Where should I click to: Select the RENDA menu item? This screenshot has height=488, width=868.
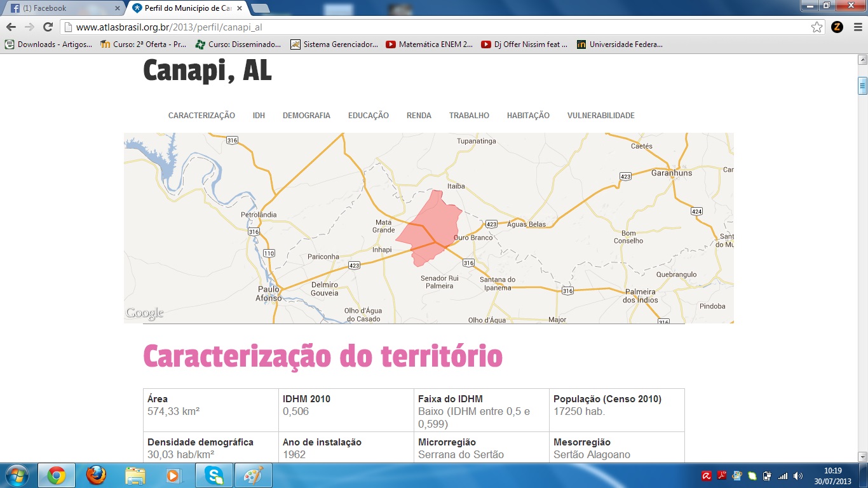click(419, 115)
